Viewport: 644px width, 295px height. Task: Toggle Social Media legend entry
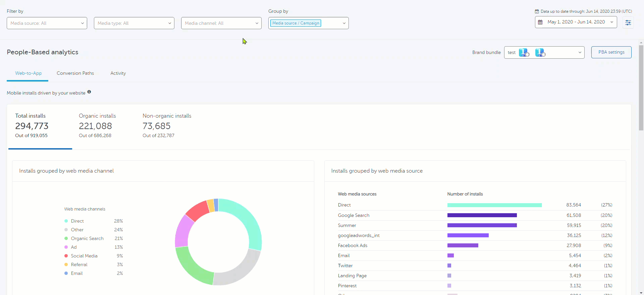pos(84,256)
